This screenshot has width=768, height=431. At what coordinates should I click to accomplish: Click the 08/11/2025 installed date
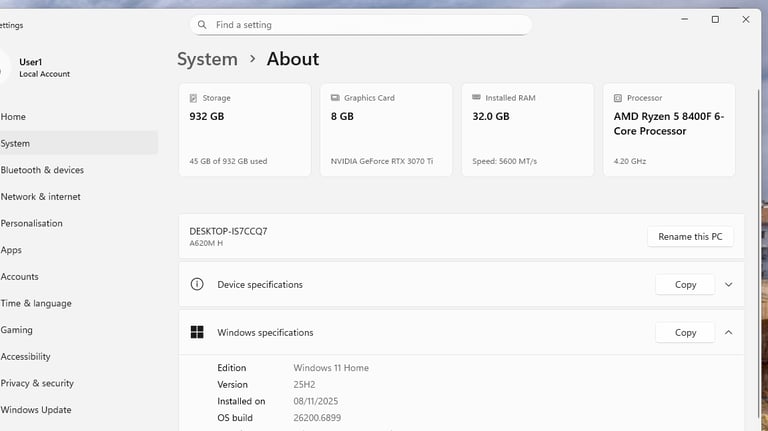[316, 401]
